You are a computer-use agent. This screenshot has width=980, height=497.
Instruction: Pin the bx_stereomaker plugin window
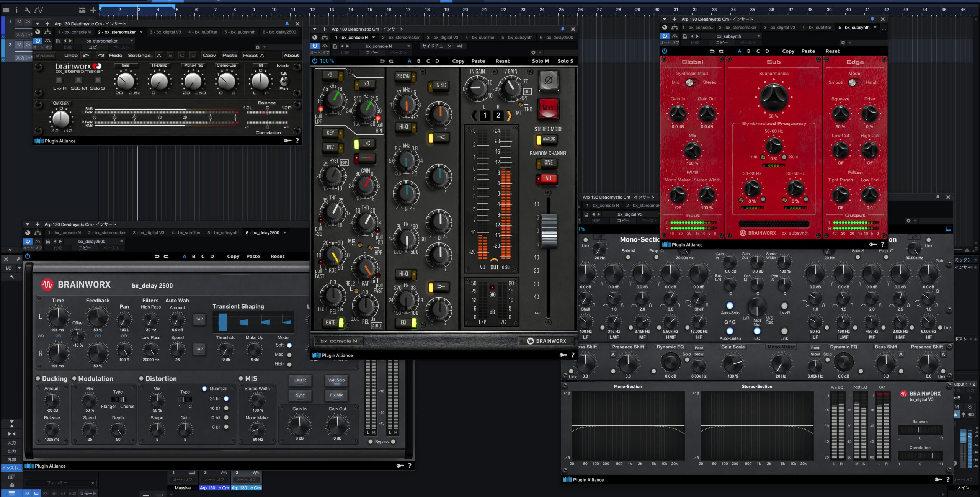point(287,24)
